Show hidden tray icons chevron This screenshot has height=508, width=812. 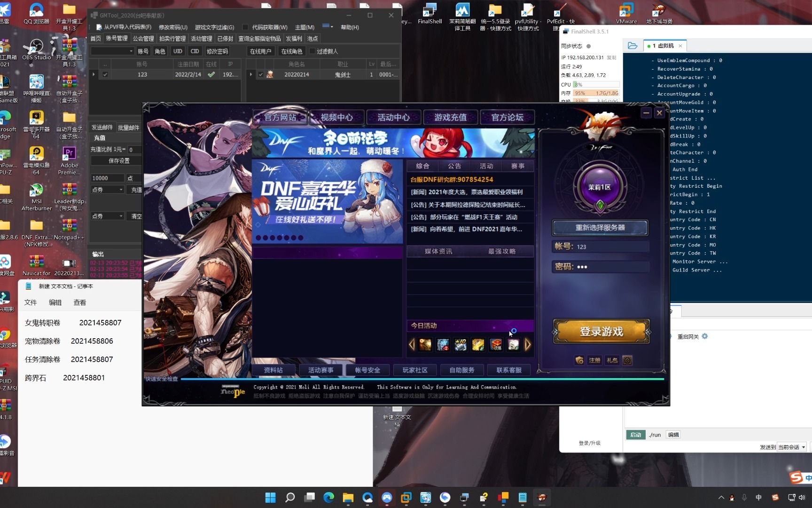[x=721, y=497]
